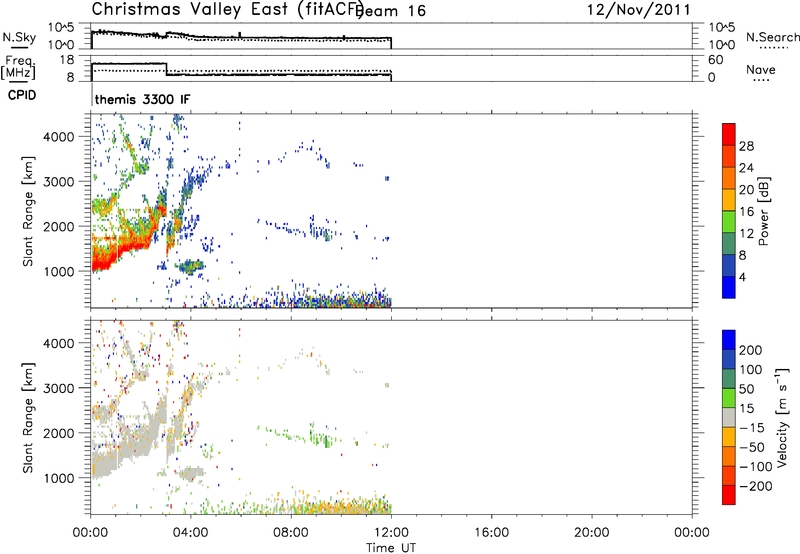This screenshot has height=554, width=800.
Task: Click the velocity panel 'Slant Range [km]' label
Action: coord(28,418)
